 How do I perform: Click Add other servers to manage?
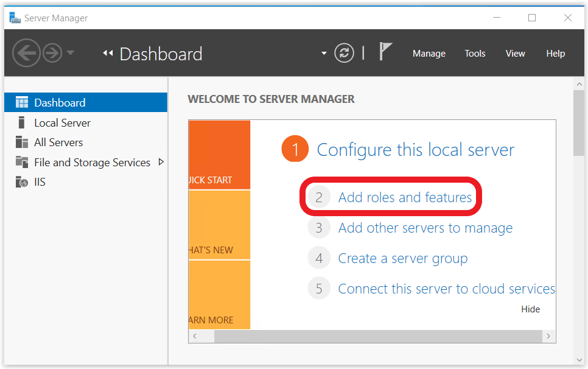coord(425,228)
